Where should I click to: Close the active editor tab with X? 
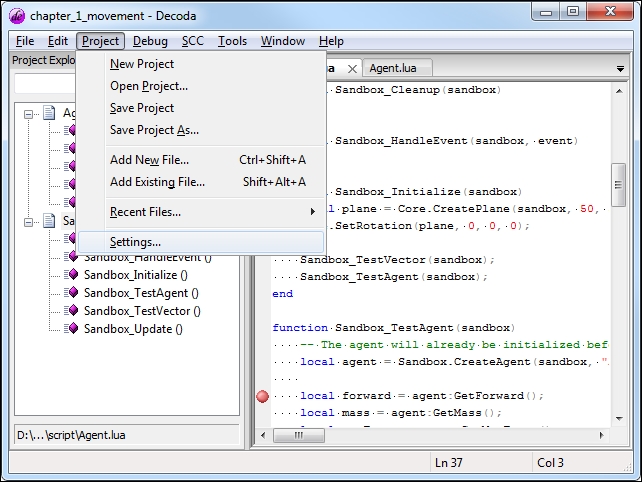(x=351, y=69)
